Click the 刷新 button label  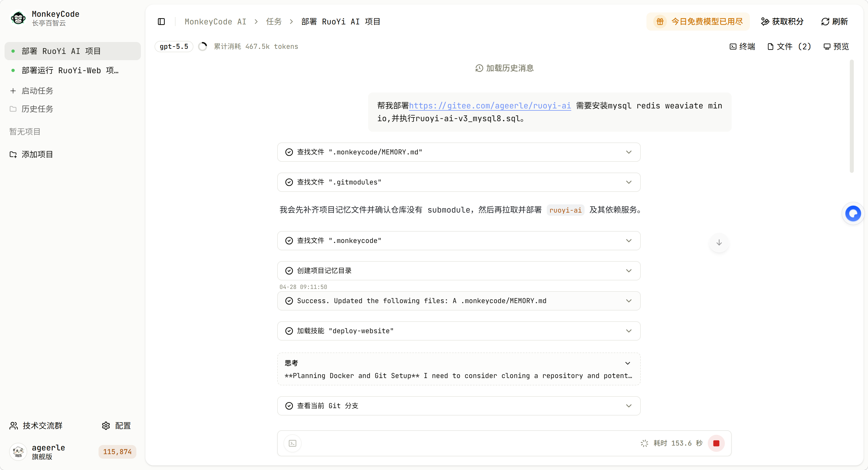point(840,22)
